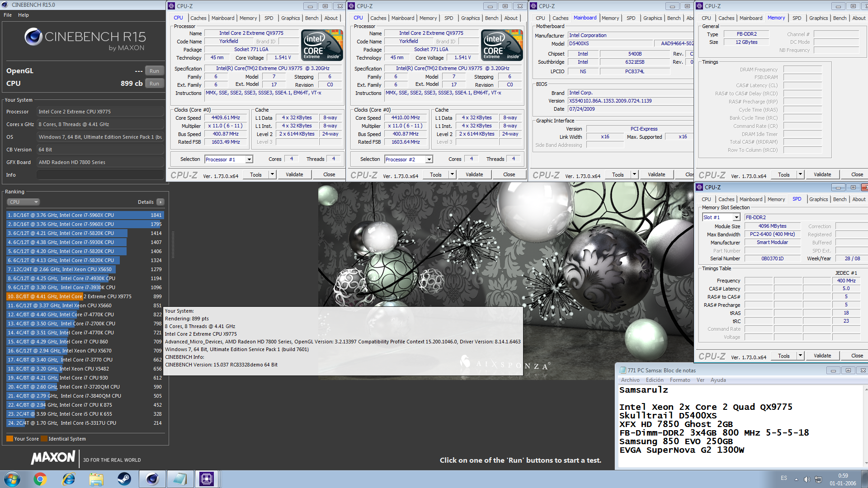
Task: Click the CPU-Z title icon of the Processor #2 window
Action: 351,6
